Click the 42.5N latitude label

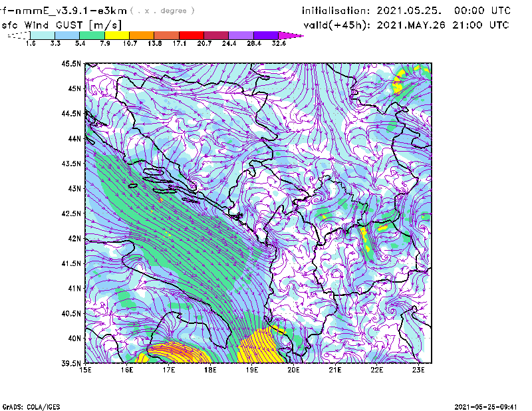71,213
